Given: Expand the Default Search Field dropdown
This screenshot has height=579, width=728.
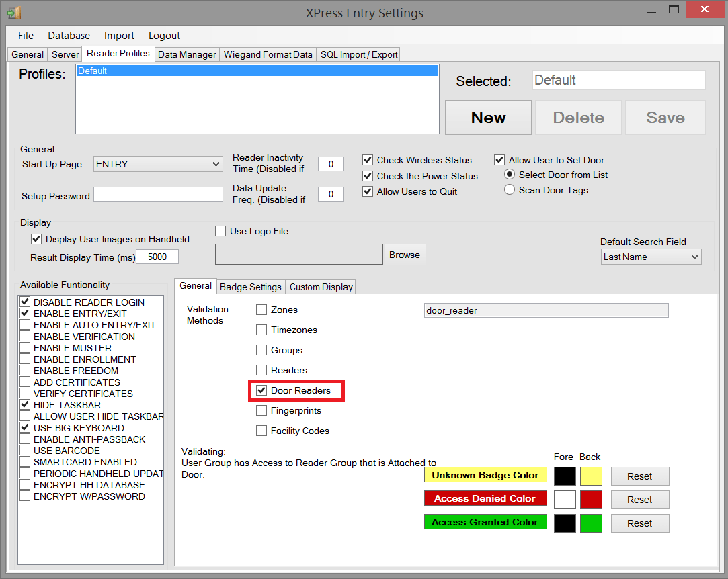Looking at the screenshot, I should (x=651, y=257).
